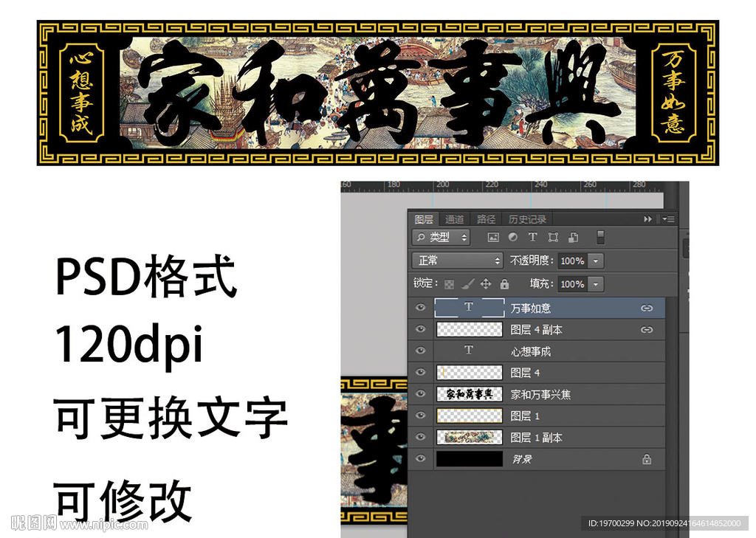Toggle visibility of 图层 4
756x538 pixels.
tap(420, 372)
